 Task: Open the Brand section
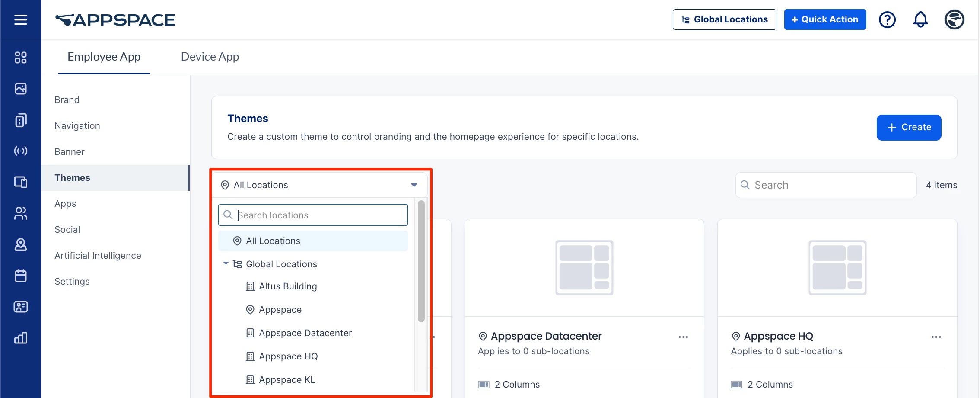pyautogui.click(x=67, y=100)
